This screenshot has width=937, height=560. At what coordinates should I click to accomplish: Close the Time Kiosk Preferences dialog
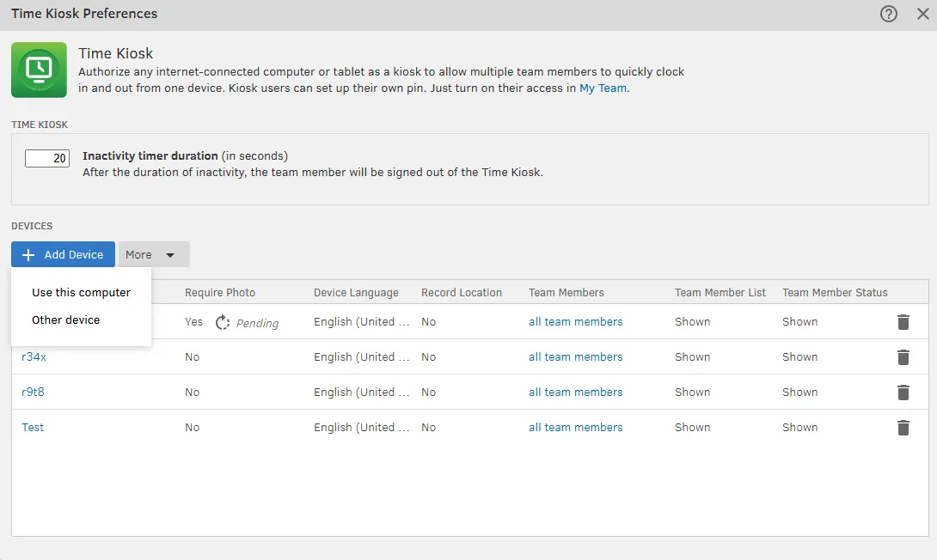922,14
